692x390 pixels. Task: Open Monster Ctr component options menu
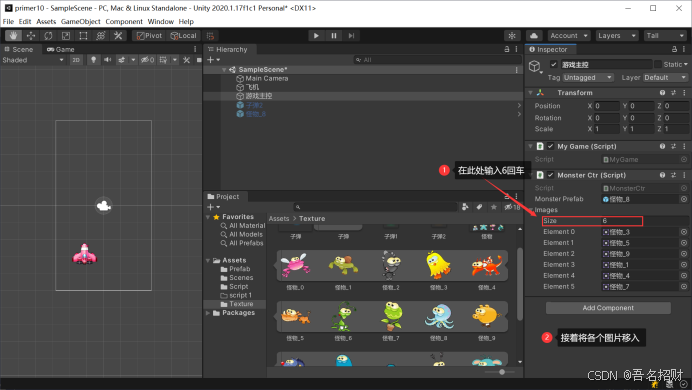point(684,175)
